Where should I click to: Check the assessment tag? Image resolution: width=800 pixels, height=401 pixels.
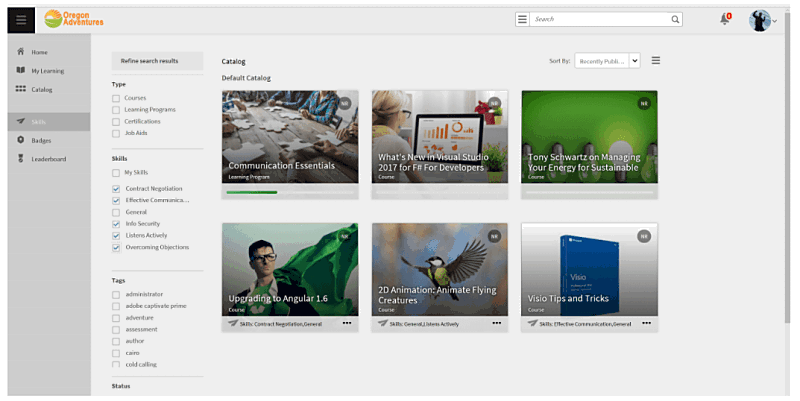coord(116,330)
